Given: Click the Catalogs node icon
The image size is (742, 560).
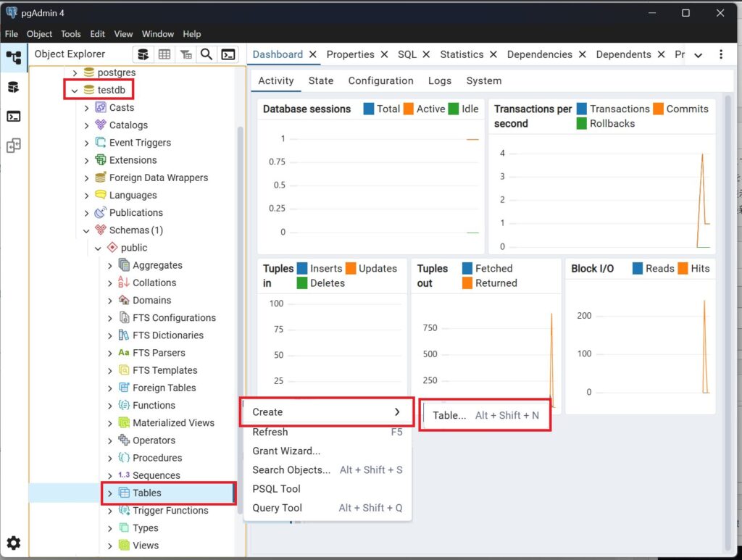Looking at the screenshot, I should (x=100, y=125).
